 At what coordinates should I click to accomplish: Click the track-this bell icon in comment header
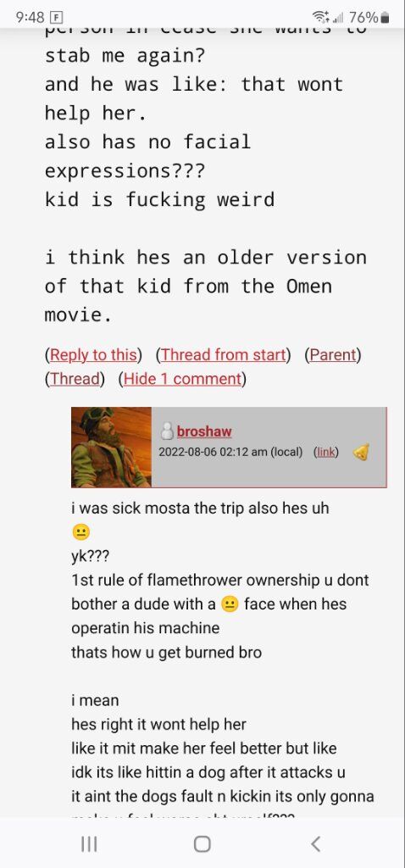(361, 453)
